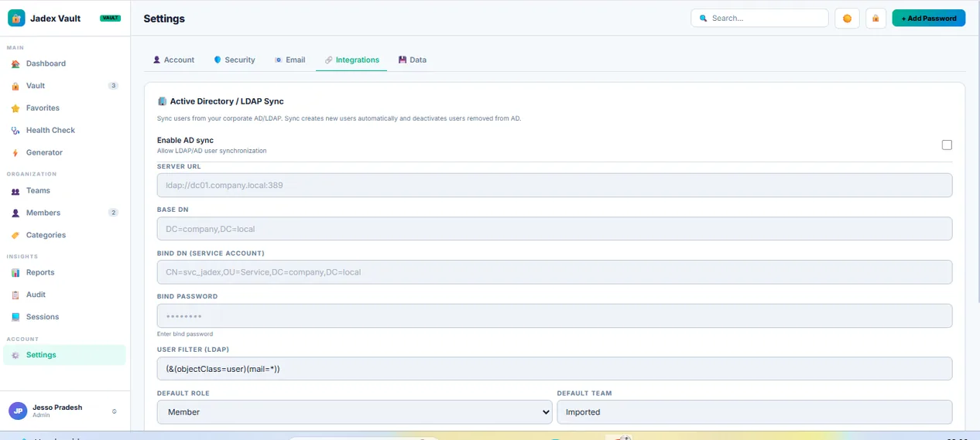Click the Vault lock icon in sidebar

[15, 87]
